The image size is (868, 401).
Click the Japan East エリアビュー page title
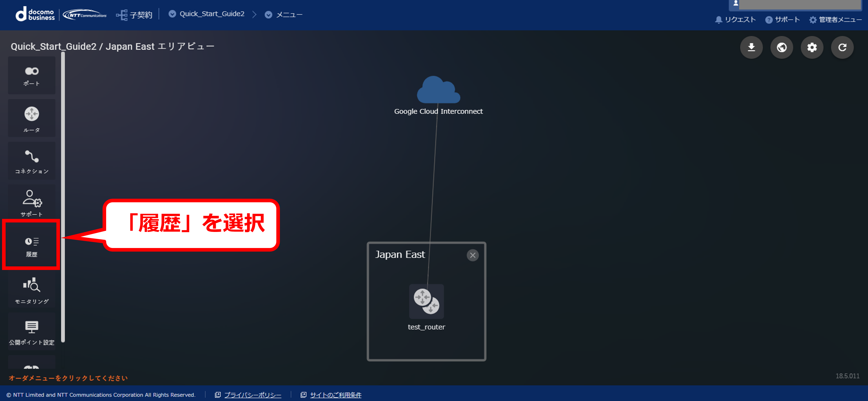tap(112, 46)
